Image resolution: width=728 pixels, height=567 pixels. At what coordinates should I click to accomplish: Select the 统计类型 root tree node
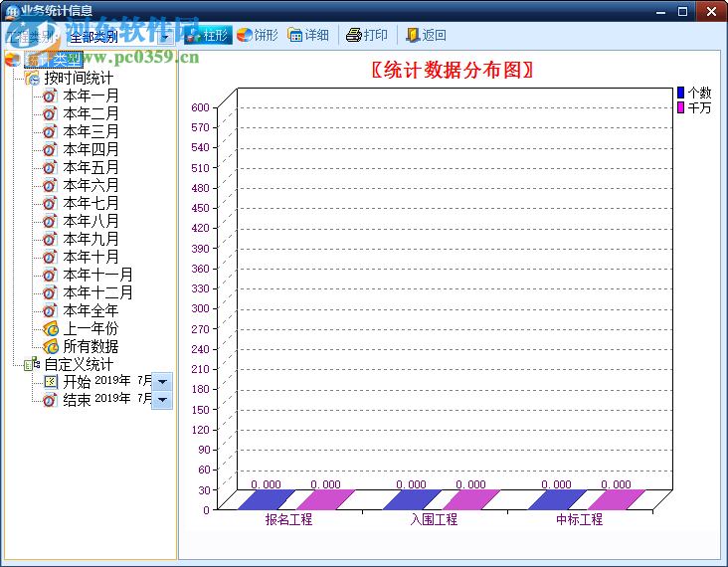tap(54, 60)
